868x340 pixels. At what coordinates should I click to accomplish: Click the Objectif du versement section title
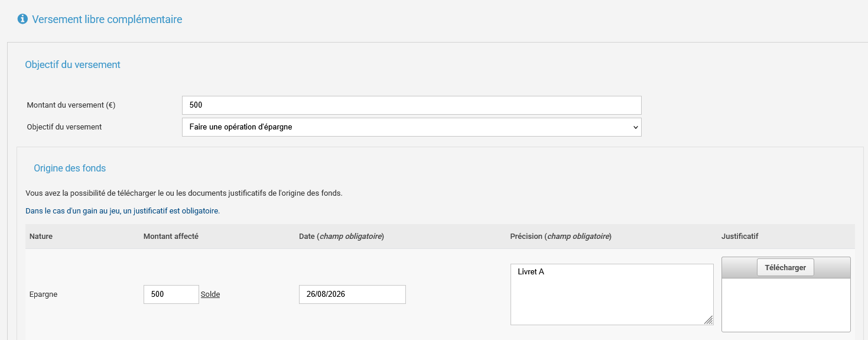[x=73, y=65]
